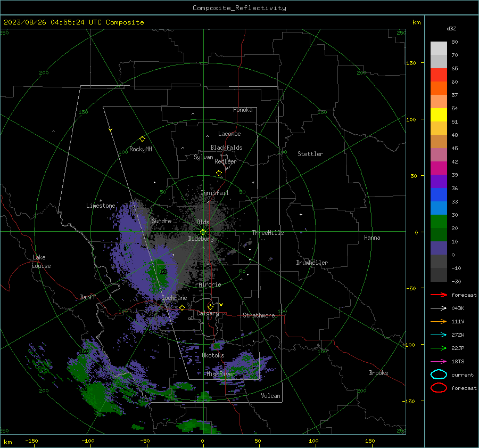Click the Innisfail city label

point(214,193)
